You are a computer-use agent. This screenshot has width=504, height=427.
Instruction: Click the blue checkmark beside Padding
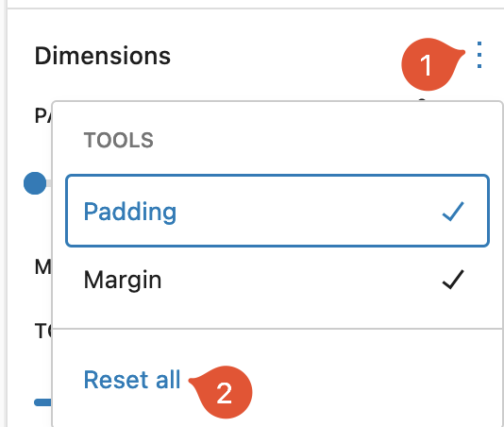click(x=453, y=212)
